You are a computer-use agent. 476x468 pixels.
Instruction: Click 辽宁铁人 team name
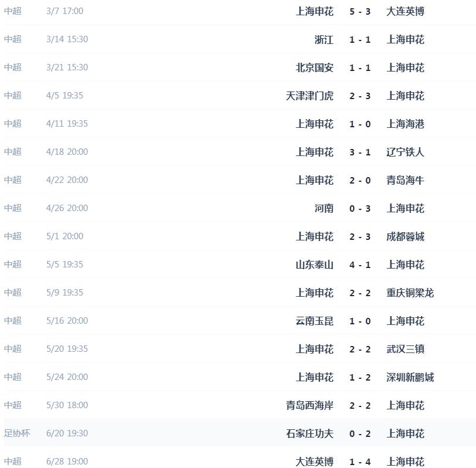(x=405, y=152)
